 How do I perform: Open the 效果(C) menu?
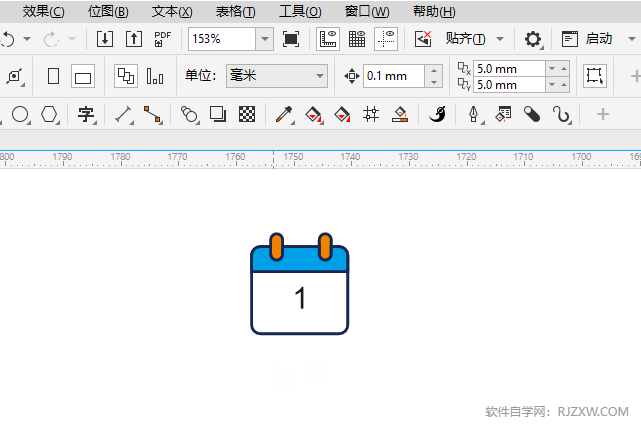click(x=43, y=11)
